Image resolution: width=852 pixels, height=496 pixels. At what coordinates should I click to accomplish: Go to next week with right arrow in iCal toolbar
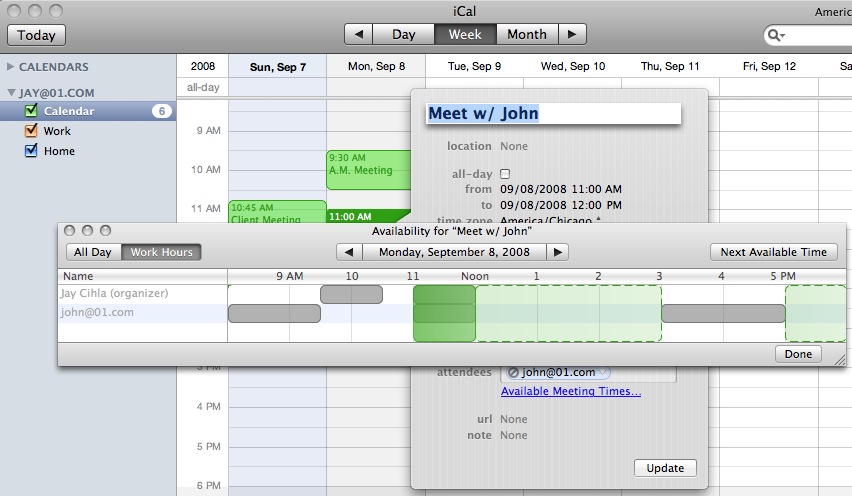coord(572,34)
